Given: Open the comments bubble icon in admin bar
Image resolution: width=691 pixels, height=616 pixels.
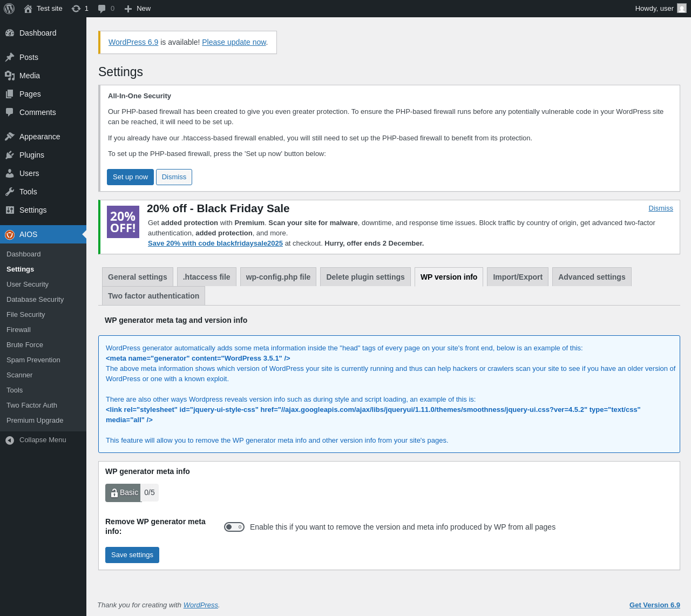Looking at the screenshot, I should pyautogui.click(x=102, y=9).
